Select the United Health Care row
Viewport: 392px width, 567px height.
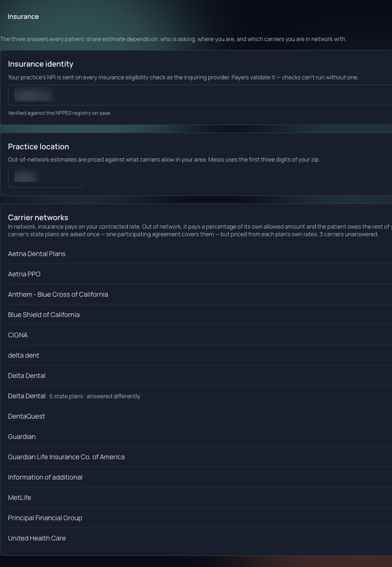(200, 538)
